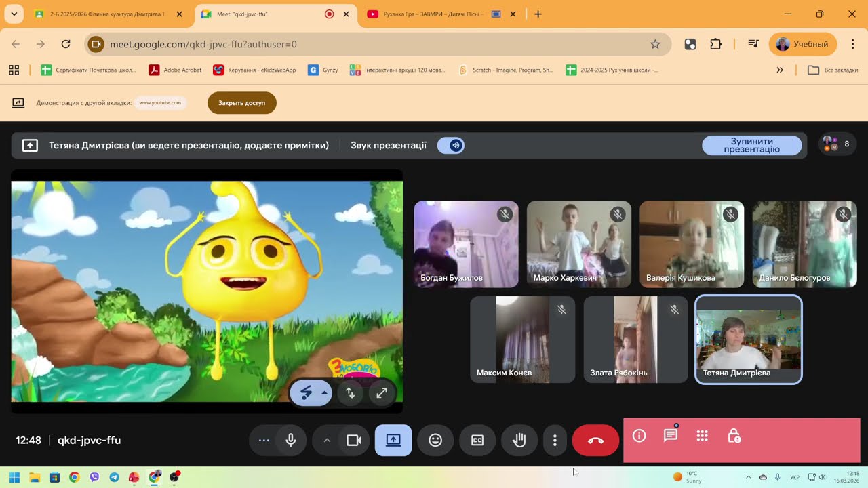This screenshot has height=488, width=868.
Task: Open browser extensions puzzle icon
Action: click(715, 44)
